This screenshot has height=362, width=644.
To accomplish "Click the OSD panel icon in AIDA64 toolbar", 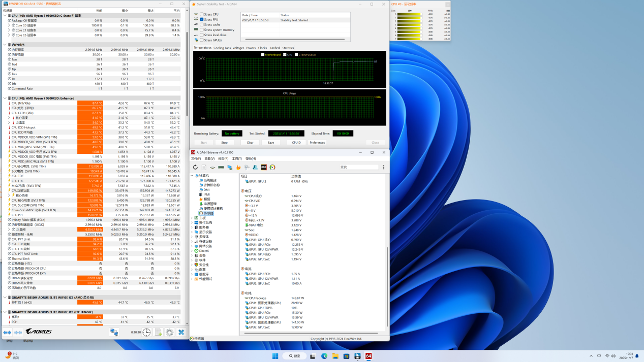I will click(264, 167).
